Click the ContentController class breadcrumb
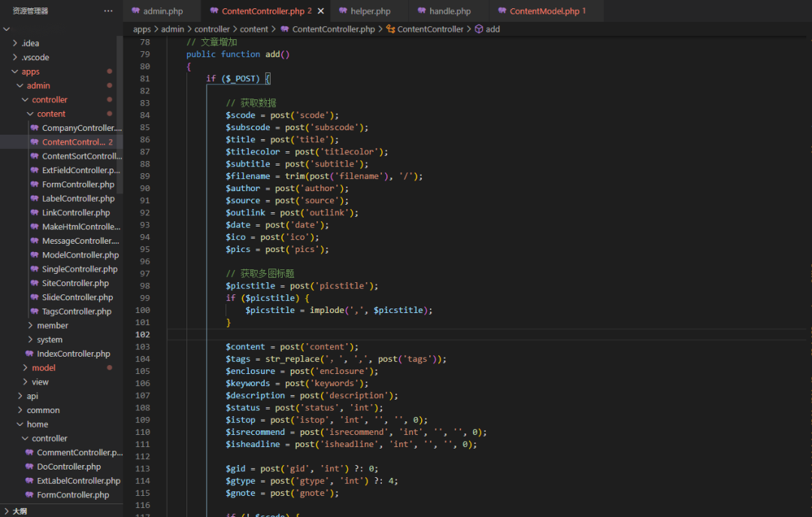Image resolution: width=812 pixels, height=517 pixels. 430,29
